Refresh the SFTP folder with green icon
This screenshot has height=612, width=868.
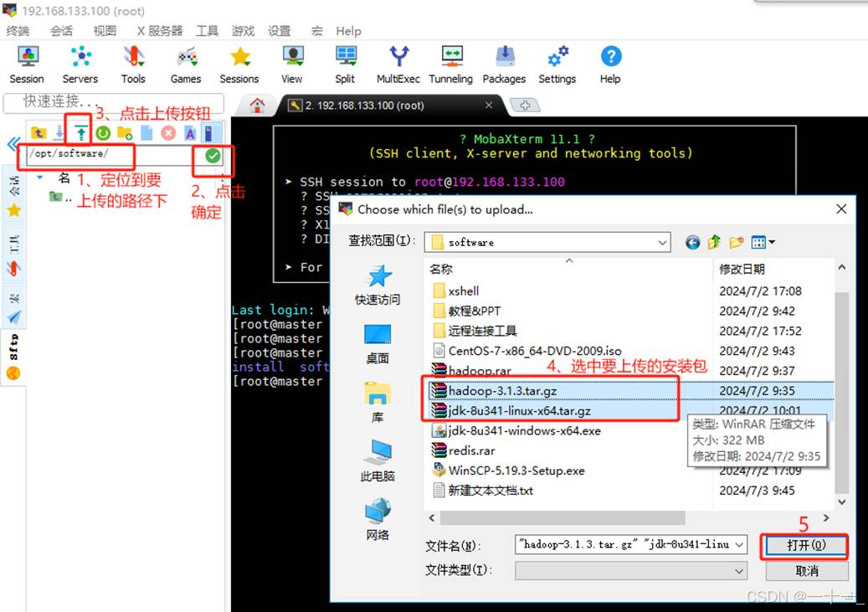(103, 133)
